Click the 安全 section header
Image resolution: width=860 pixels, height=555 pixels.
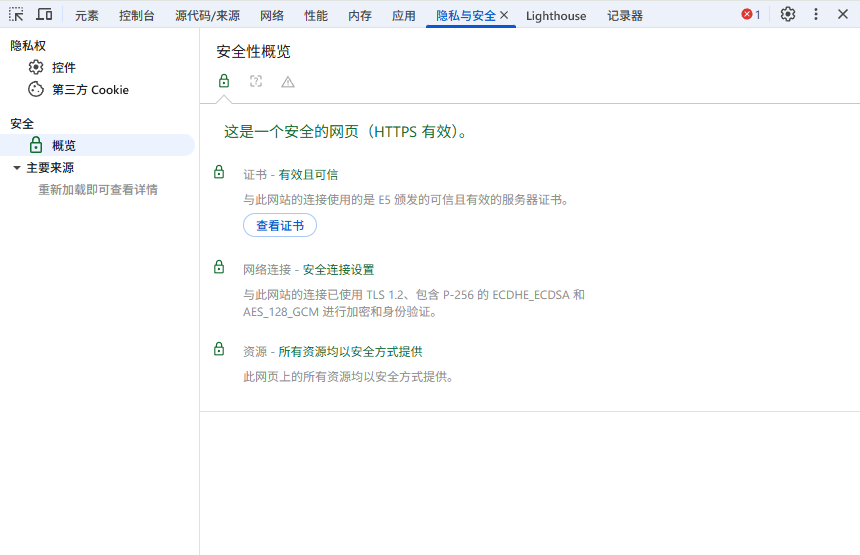pyautogui.click(x=22, y=123)
